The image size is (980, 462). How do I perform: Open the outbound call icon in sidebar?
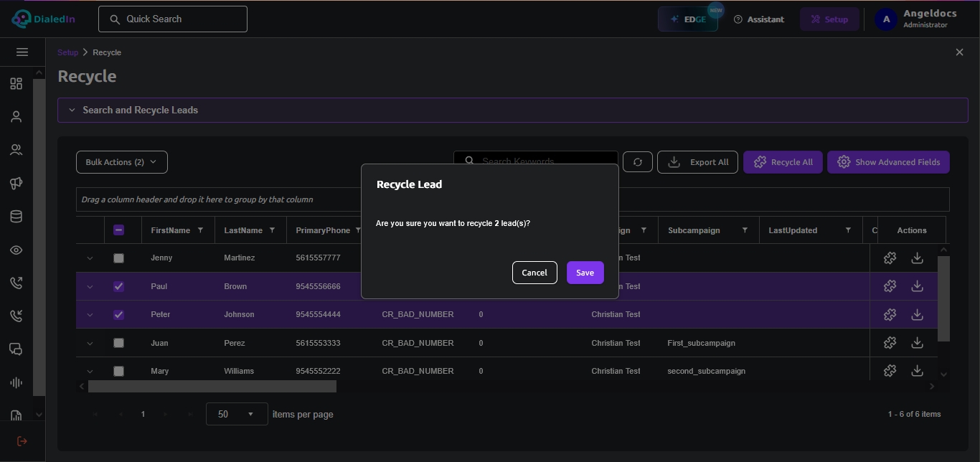16,283
